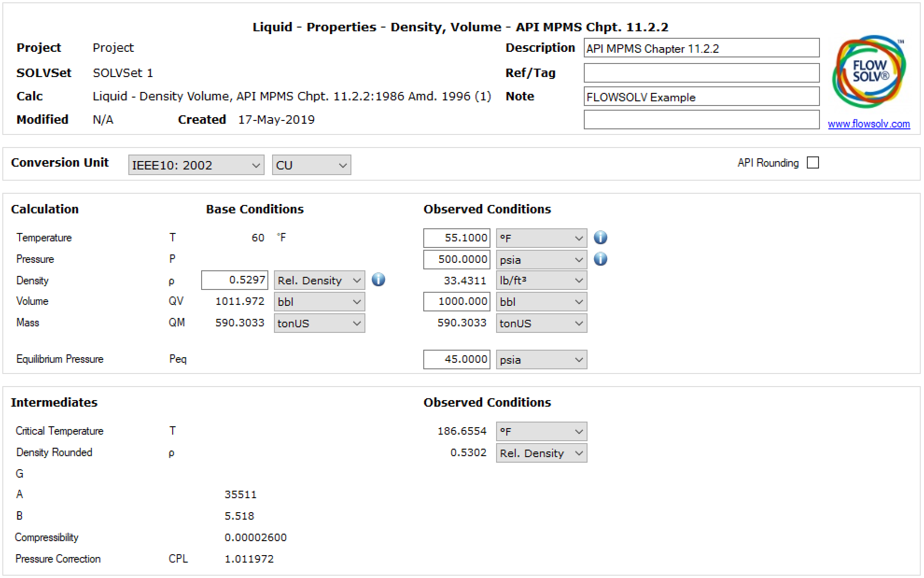The height and width of the screenshot is (578, 924).
Task: Click the observed volume field showing 1000.000
Action: click(456, 302)
